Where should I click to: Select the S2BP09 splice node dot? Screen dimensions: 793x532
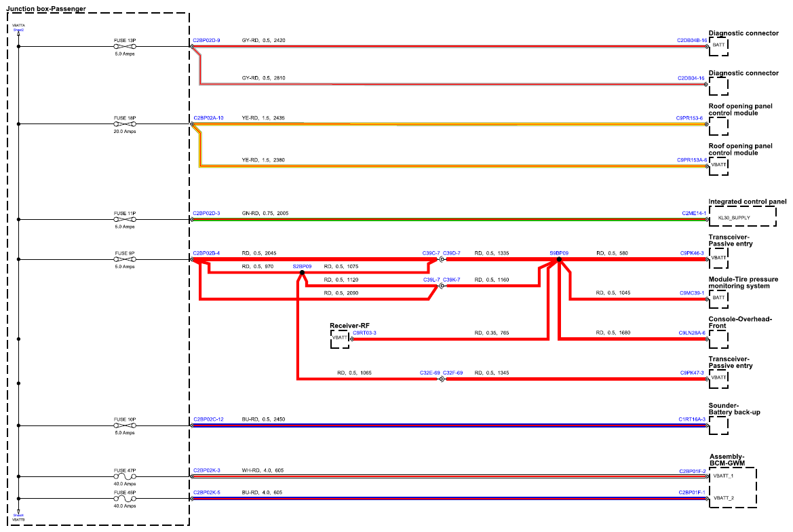[x=302, y=273]
